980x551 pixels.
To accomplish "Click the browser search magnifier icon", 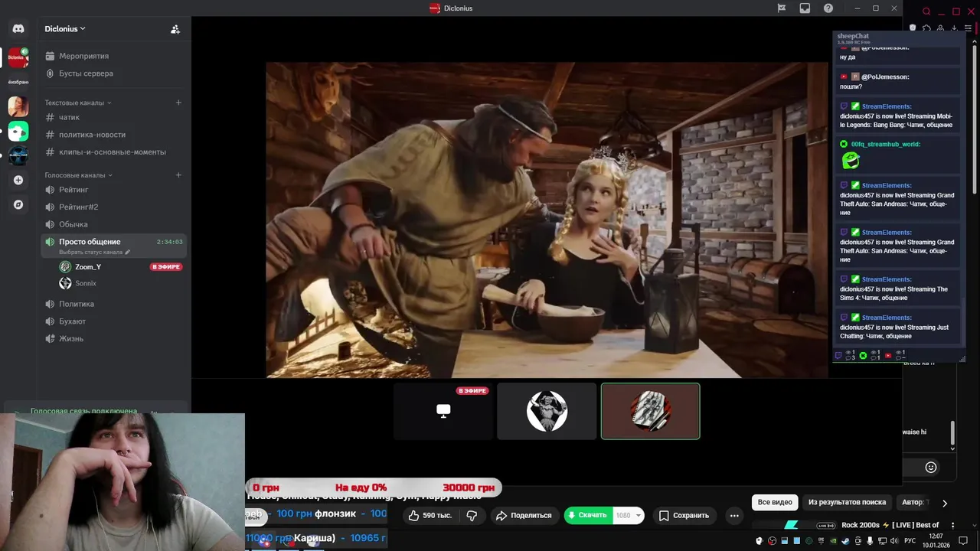I will tap(926, 11).
